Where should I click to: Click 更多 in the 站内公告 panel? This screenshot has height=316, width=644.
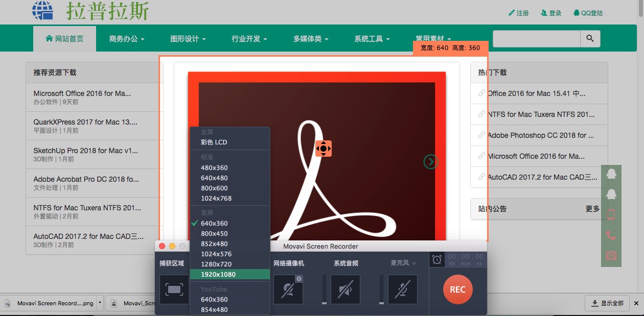[x=593, y=209]
